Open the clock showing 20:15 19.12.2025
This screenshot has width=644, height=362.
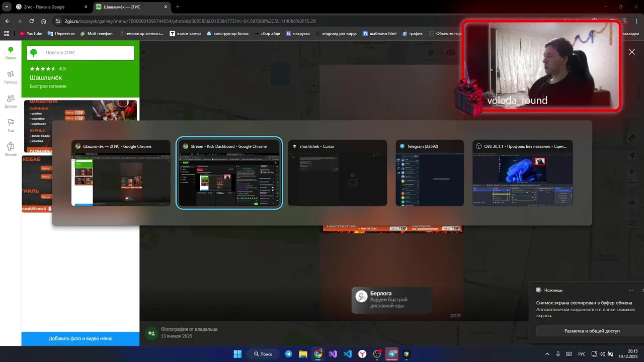click(628, 354)
